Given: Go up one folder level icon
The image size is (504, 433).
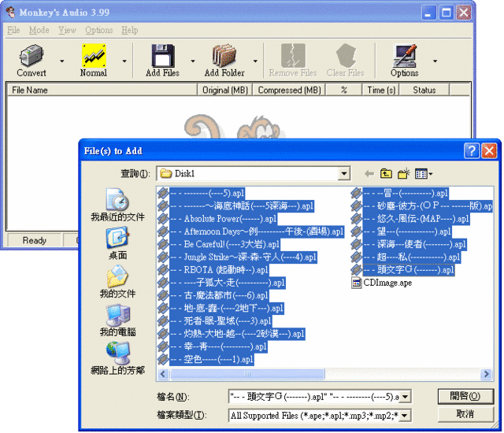Looking at the screenshot, I should [x=386, y=174].
